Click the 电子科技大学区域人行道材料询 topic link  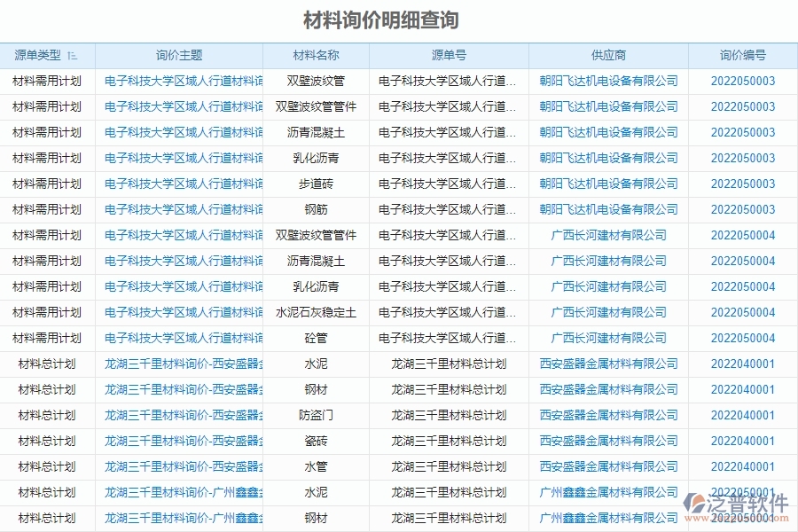(x=183, y=81)
